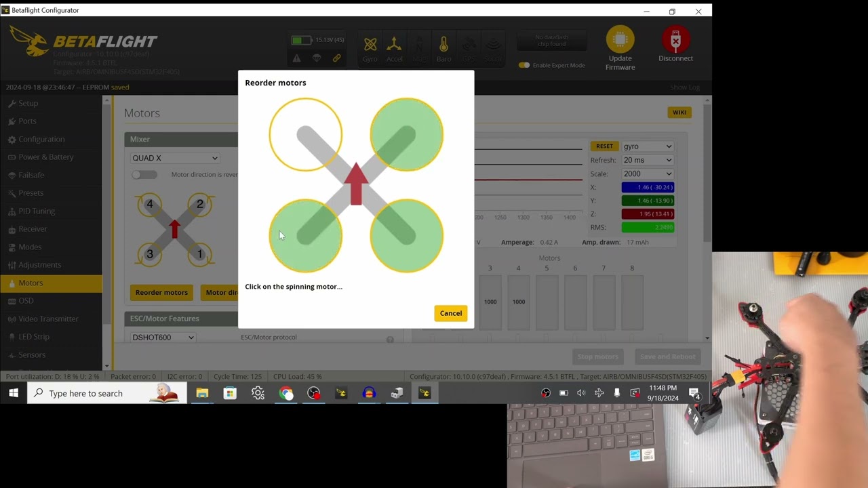Open the QUAD X mixer dropdown
Image resolution: width=868 pixels, height=488 pixels.
click(x=175, y=158)
